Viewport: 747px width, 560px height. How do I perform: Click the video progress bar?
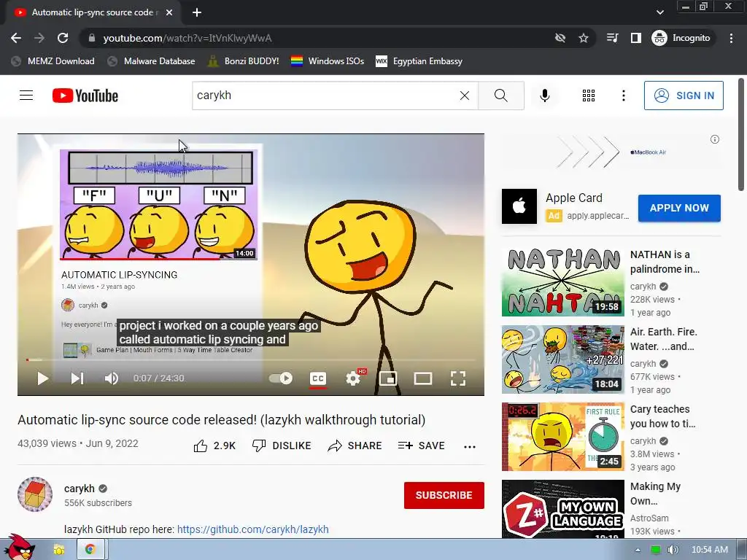click(251, 360)
